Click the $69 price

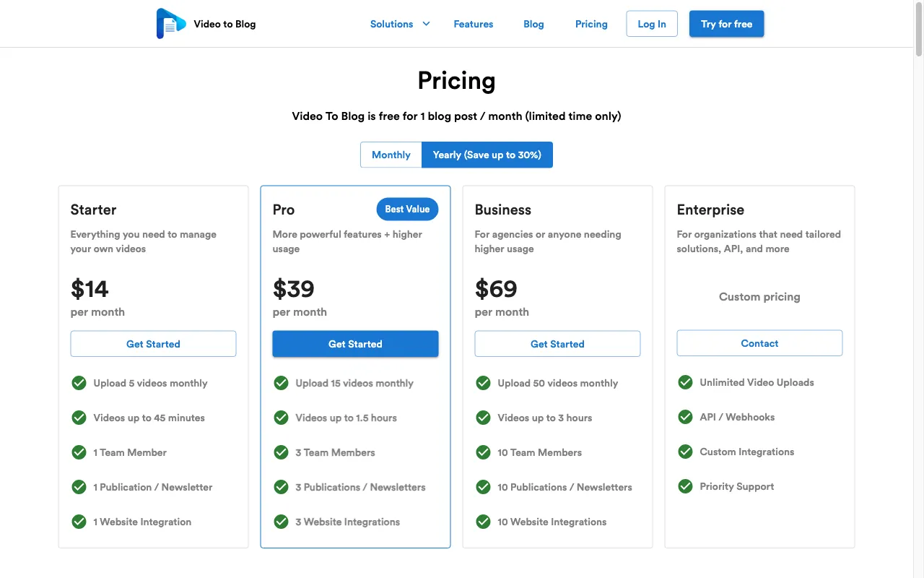(x=496, y=289)
